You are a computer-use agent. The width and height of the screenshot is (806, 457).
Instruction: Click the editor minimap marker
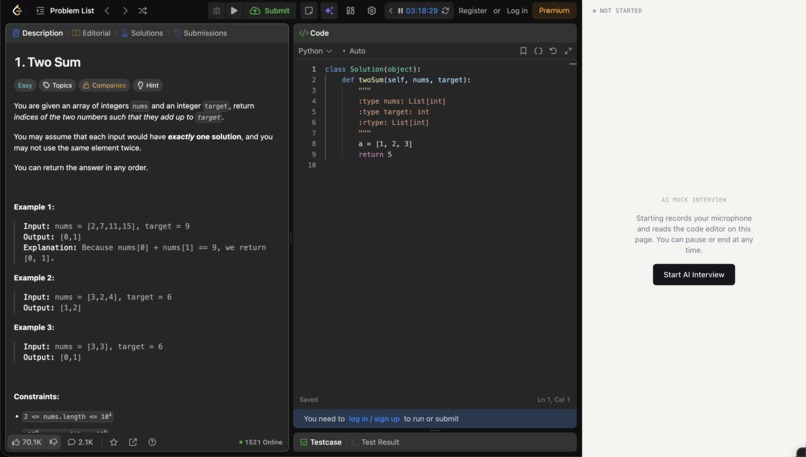[573, 64]
